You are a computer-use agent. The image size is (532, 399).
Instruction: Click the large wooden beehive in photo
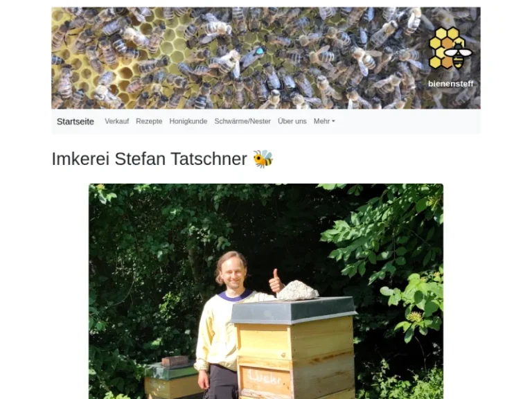(x=294, y=348)
